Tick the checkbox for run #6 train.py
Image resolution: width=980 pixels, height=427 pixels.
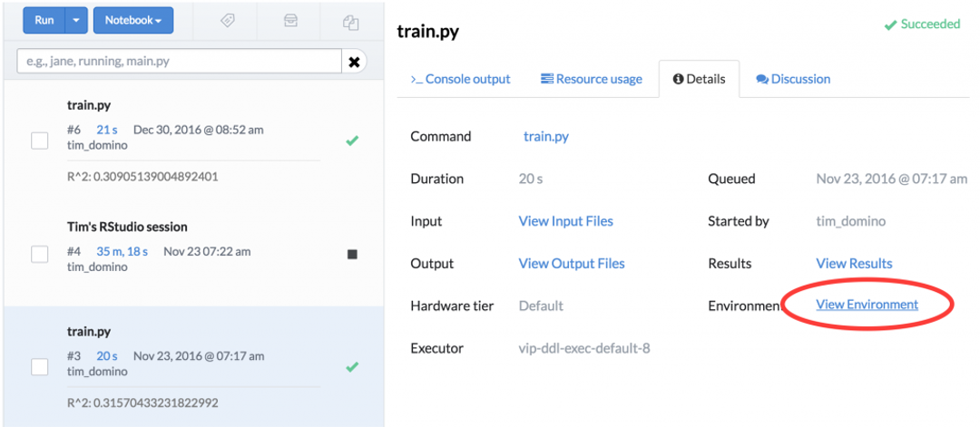(x=39, y=141)
